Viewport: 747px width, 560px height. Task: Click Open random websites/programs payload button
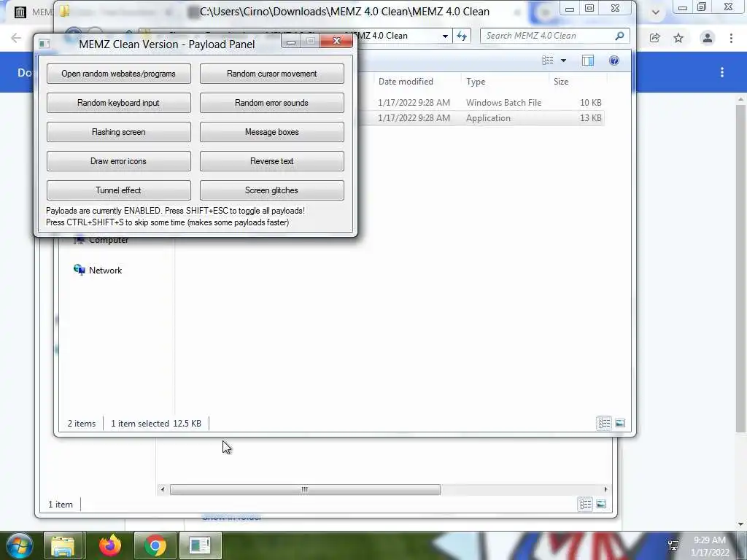pyautogui.click(x=119, y=74)
